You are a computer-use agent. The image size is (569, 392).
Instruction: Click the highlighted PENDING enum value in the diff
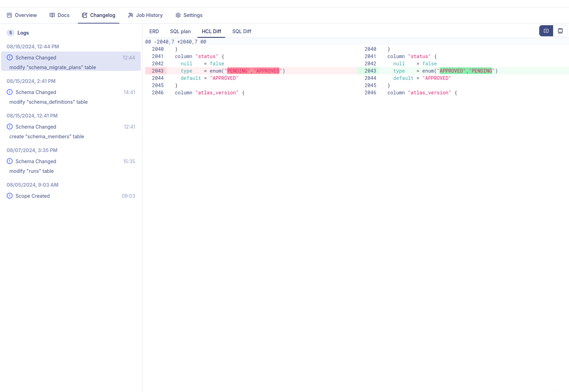(238, 71)
